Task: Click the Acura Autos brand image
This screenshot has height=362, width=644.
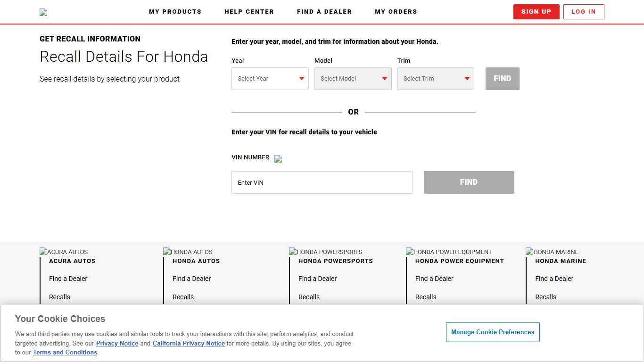Action: tap(64, 252)
